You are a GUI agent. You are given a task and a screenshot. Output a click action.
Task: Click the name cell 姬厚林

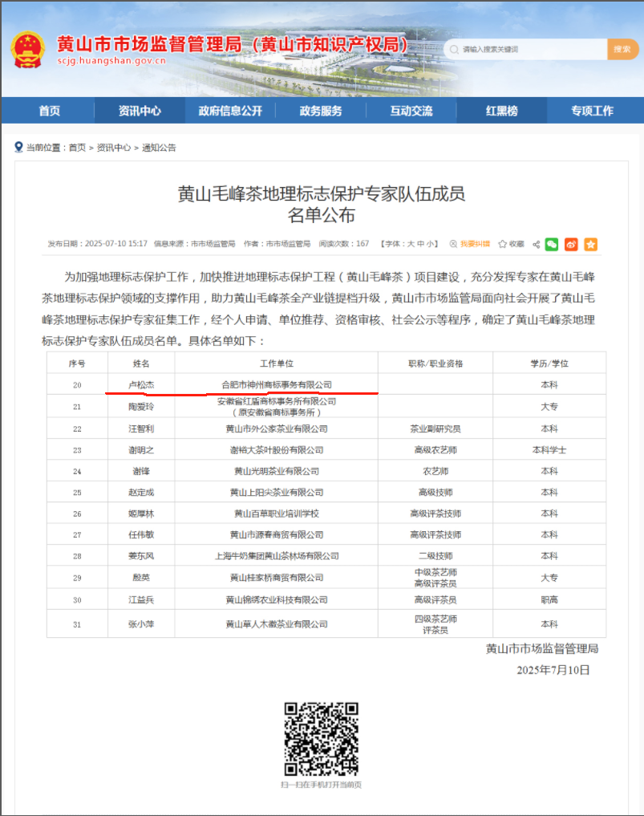141,514
